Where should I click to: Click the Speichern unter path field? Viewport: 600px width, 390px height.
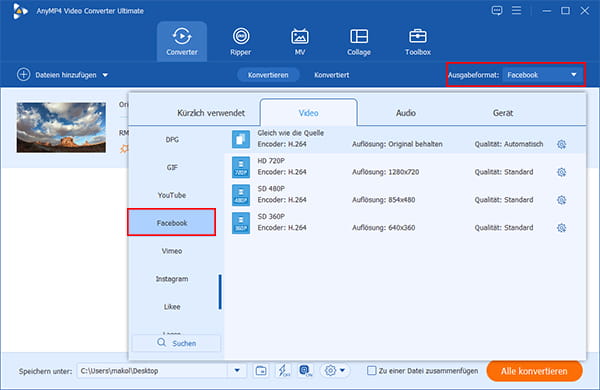pos(153,370)
